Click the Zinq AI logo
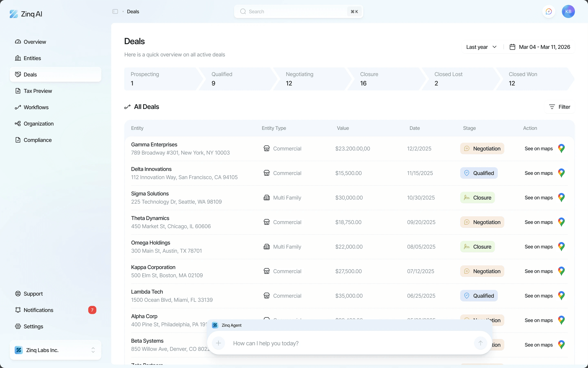This screenshot has height=368, width=588. click(x=26, y=14)
